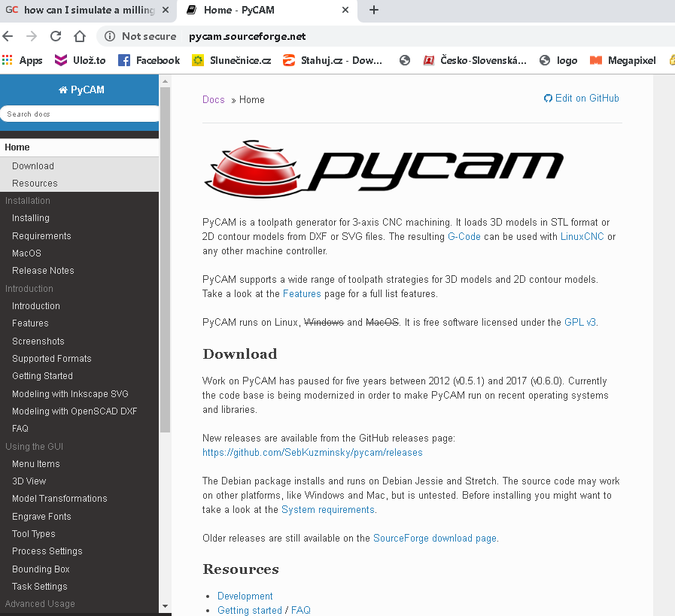Follow the LinuxCNC link
675x616 pixels.
tap(582, 237)
